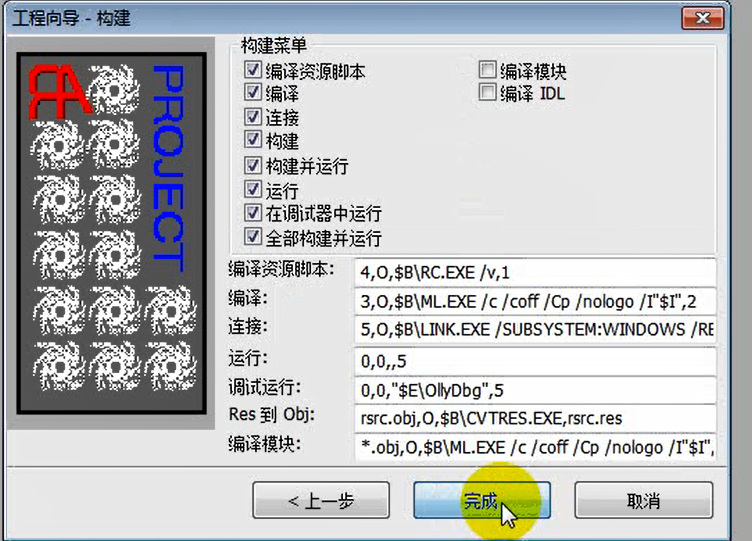Go back with 上一步 button

[321, 501]
